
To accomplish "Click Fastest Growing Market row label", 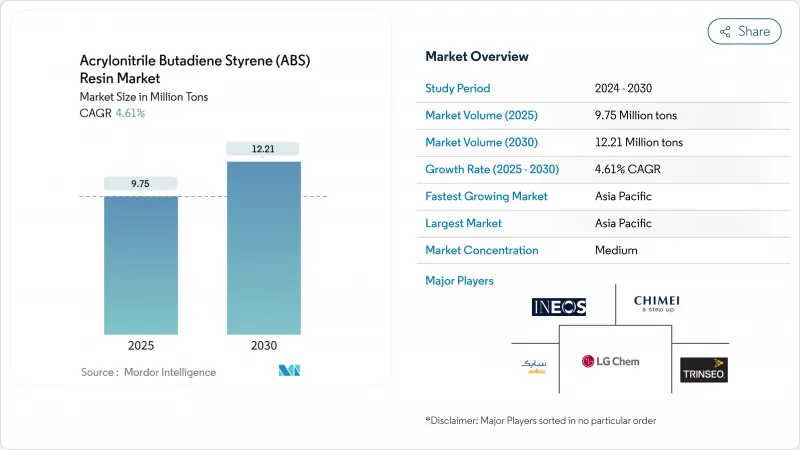I will pyautogui.click(x=486, y=196).
